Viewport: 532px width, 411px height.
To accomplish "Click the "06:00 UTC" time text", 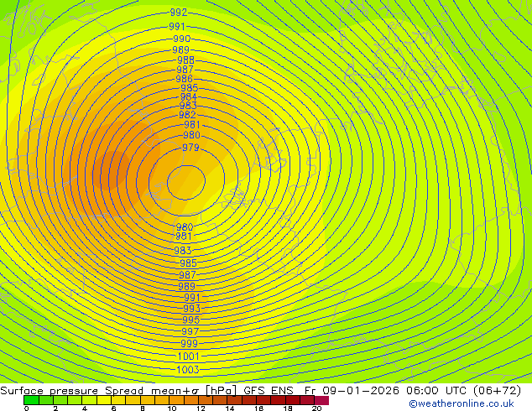I will (438, 391).
